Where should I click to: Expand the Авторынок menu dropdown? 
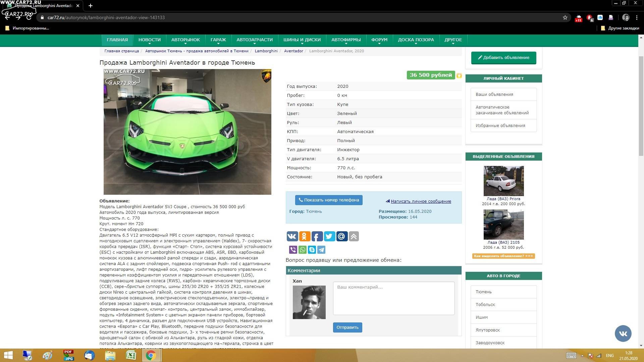[185, 40]
